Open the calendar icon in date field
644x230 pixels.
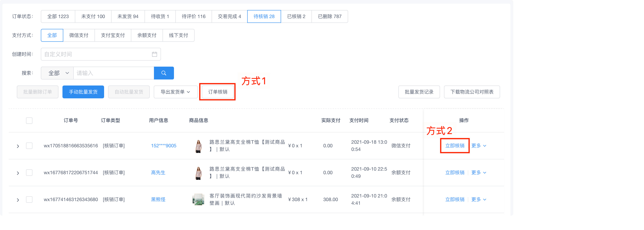tap(154, 54)
